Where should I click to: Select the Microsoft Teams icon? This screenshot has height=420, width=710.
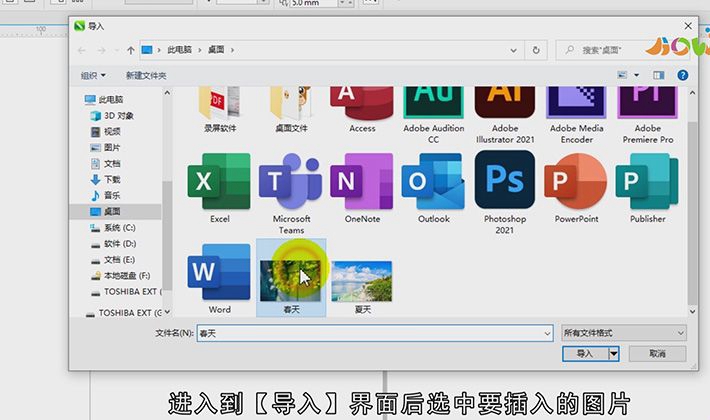click(291, 182)
